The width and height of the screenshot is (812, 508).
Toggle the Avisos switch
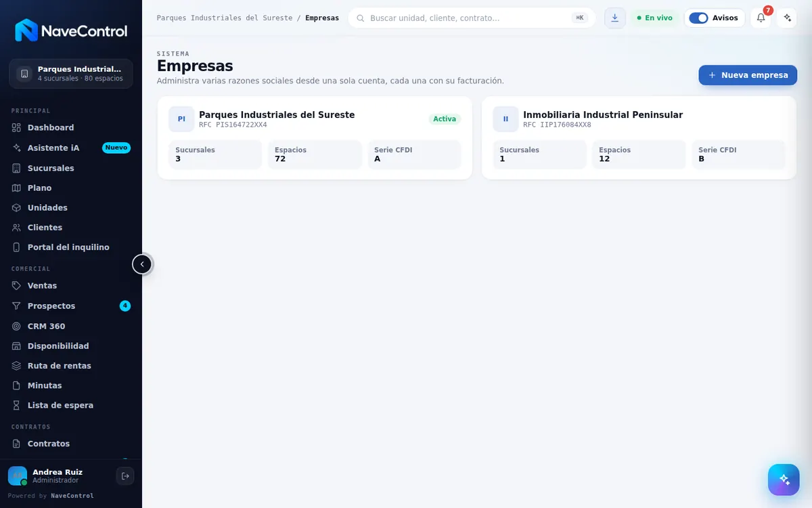pos(698,18)
